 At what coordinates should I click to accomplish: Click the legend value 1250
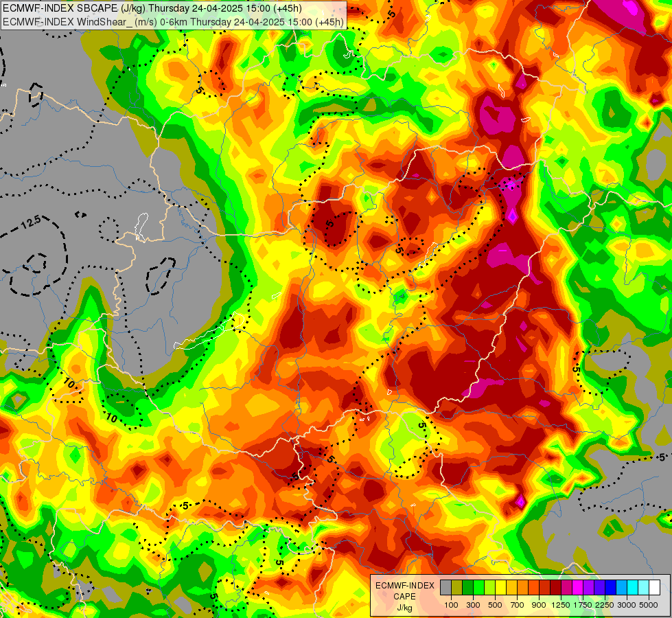point(561,605)
